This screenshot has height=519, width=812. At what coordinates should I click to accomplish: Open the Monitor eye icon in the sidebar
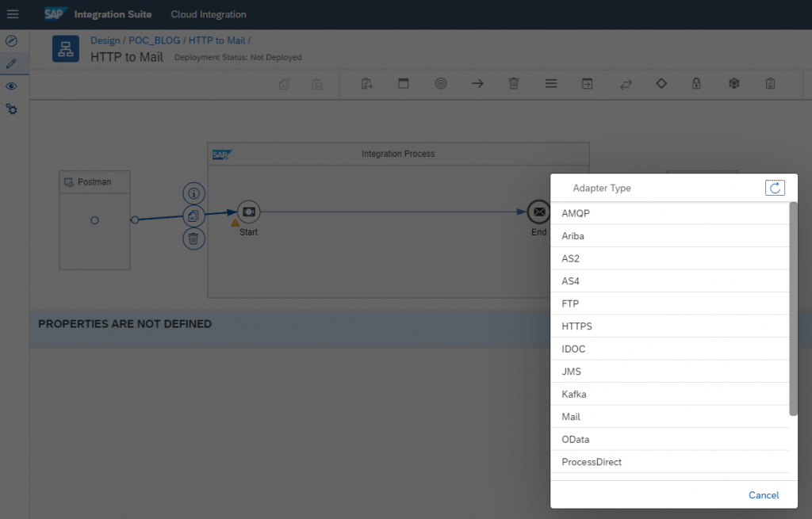[x=11, y=86]
